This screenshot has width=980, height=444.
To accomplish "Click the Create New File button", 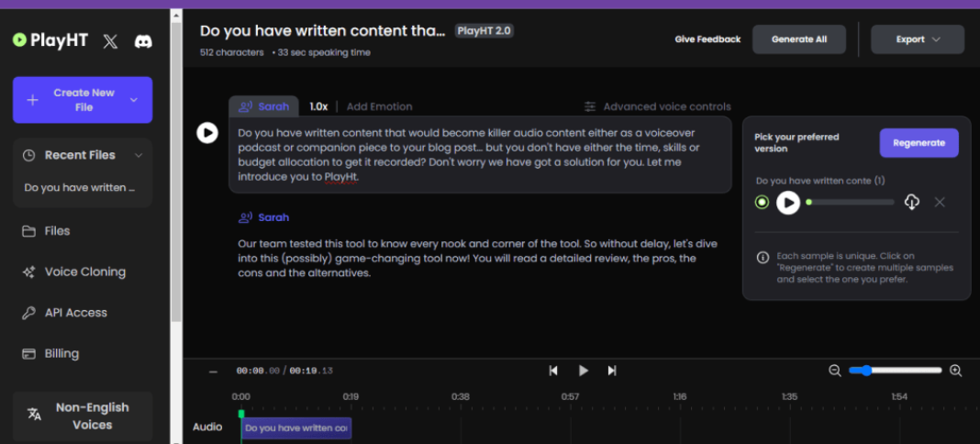I will pos(83,100).
